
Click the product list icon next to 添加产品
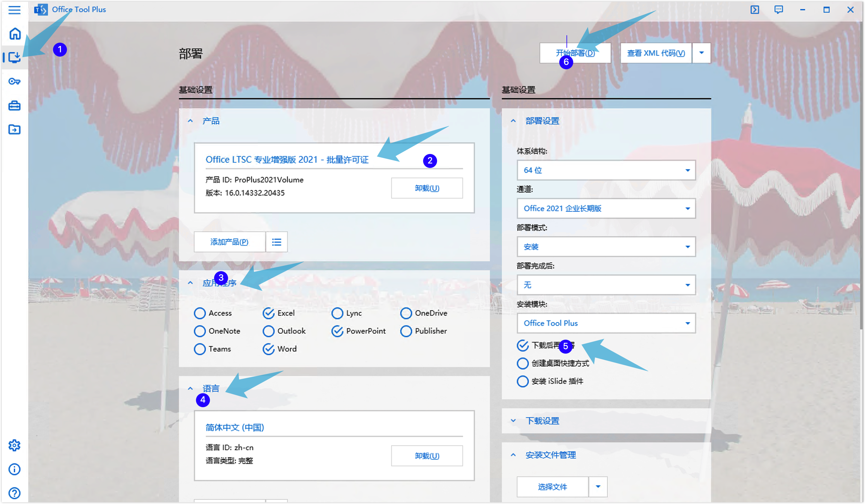[x=276, y=242]
